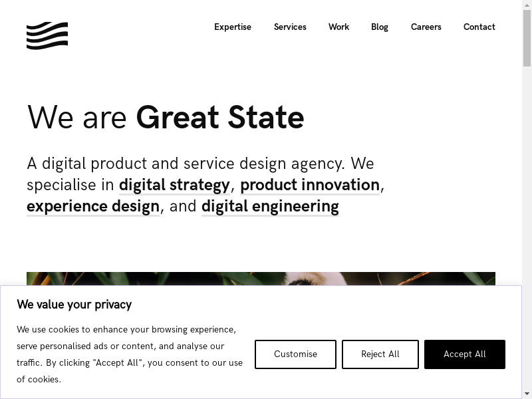Go to the Services page
The image size is (532, 399).
pos(290,27)
